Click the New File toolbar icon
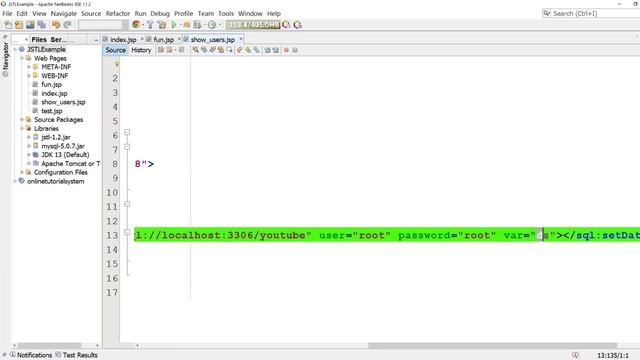Image resolution: width=640 pixels, height=360 pixels. tap(8, 25)
